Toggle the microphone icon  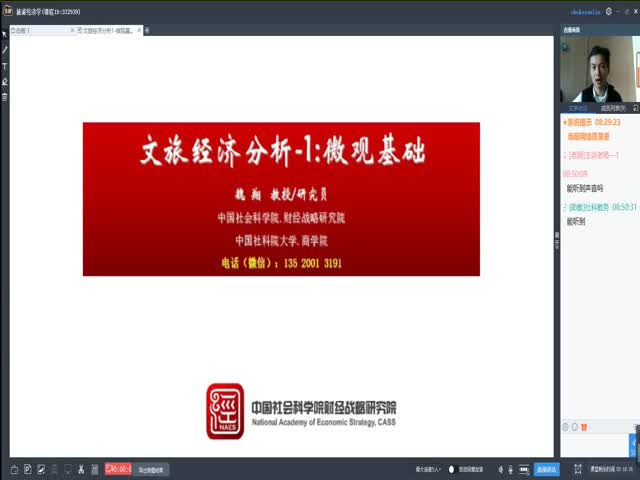(511, 470)
